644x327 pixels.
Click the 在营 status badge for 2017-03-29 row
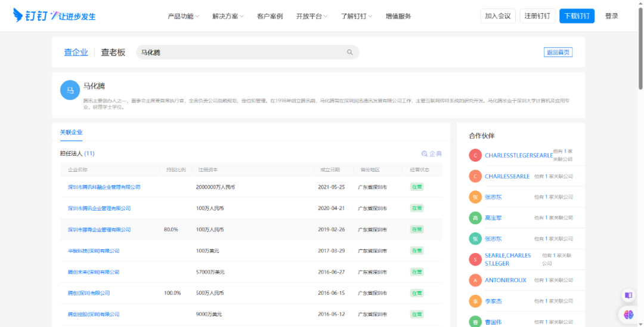416,251
